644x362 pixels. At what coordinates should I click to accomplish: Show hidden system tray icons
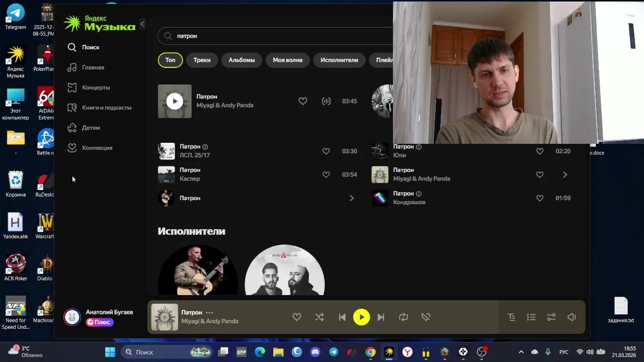click(x=521, y=352)
